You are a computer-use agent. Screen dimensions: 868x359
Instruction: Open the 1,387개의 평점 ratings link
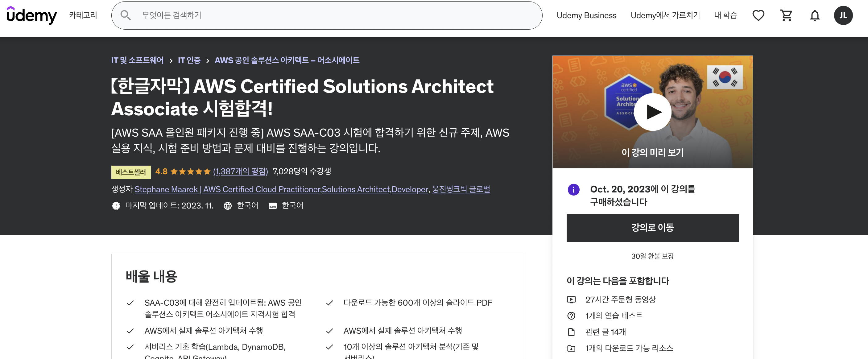pyautogui.click(x=240, y=171)
